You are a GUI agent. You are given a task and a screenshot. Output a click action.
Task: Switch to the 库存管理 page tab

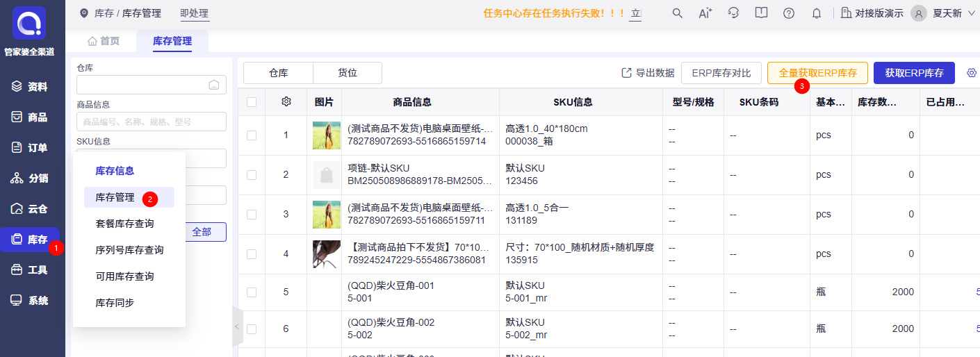tap(172, 42)
